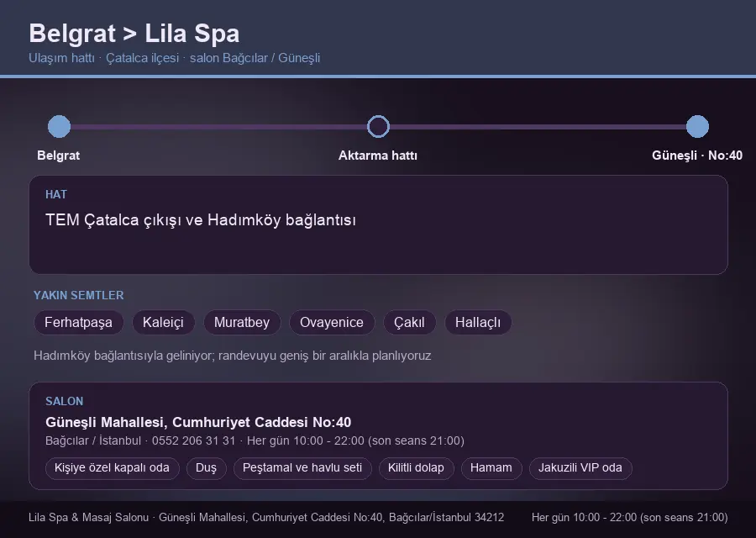Click the HAT card label
Image resolution: width=756 pixels, height=538 pixels.
[x=56, y=194]
